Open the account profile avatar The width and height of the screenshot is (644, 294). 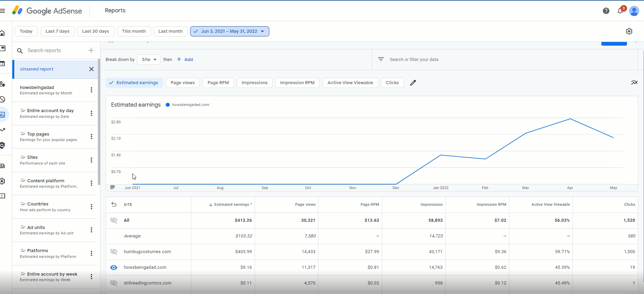click(634, 11)
